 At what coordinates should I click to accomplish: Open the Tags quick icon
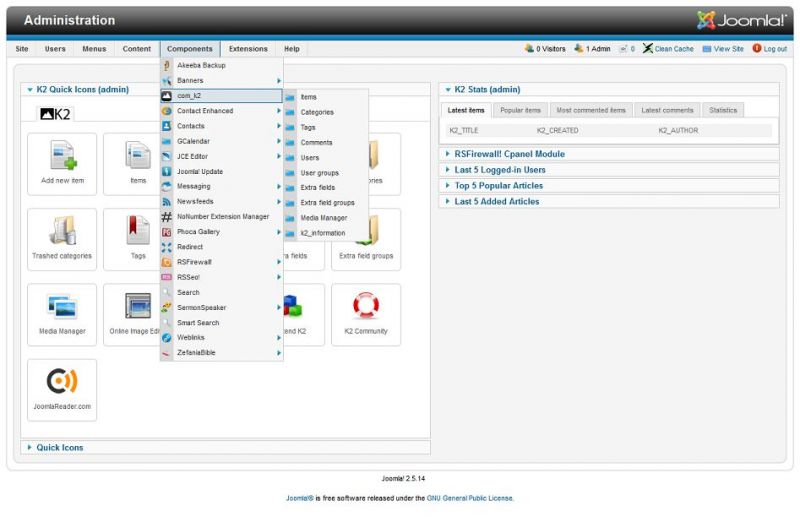click(x=138, y=239)
